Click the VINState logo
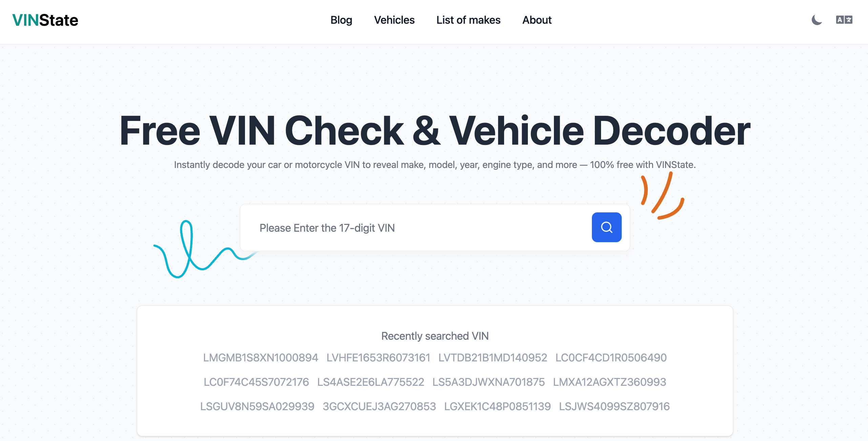Viewport: 868px width, 441px height. 45,20
